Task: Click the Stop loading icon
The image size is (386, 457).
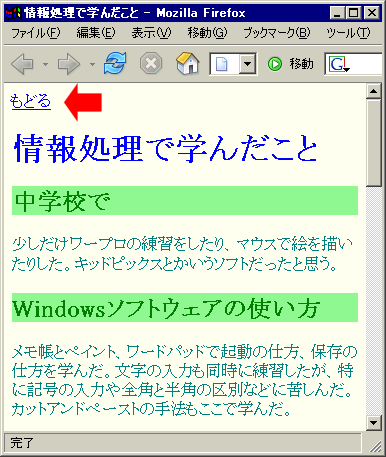Action: pyautogui.click(x=151, y=63)
